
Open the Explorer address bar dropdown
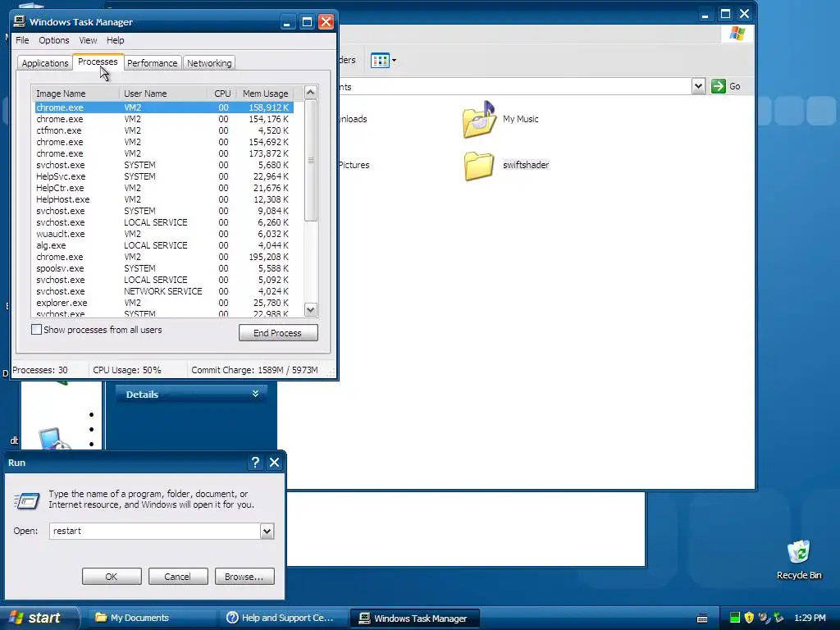point(698,86)
